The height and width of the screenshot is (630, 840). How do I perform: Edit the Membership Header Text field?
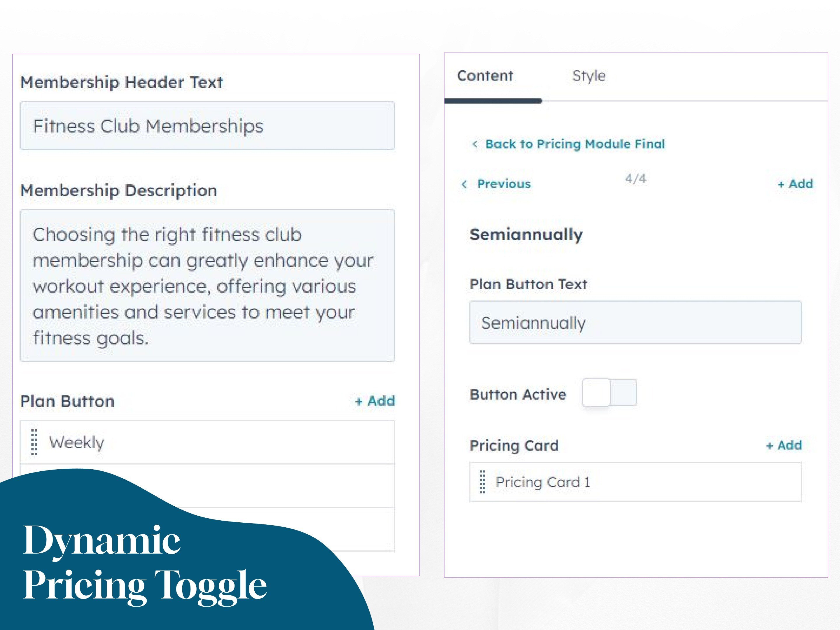pos(207,125)
